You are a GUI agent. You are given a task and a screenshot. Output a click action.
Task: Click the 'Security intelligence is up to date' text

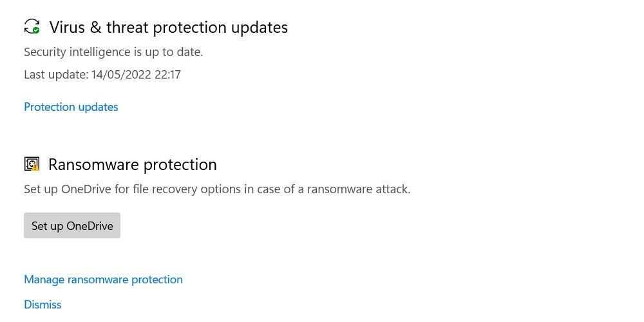pos(113,52)
